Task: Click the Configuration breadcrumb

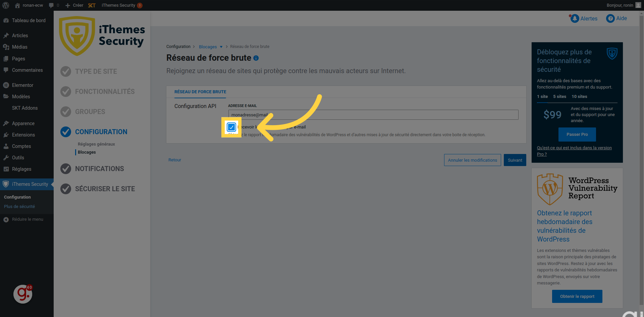Action: (x=178, y=47)
